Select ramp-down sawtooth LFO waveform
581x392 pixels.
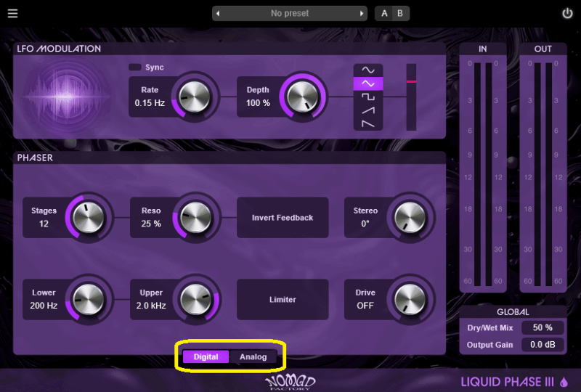coord(368,123)
